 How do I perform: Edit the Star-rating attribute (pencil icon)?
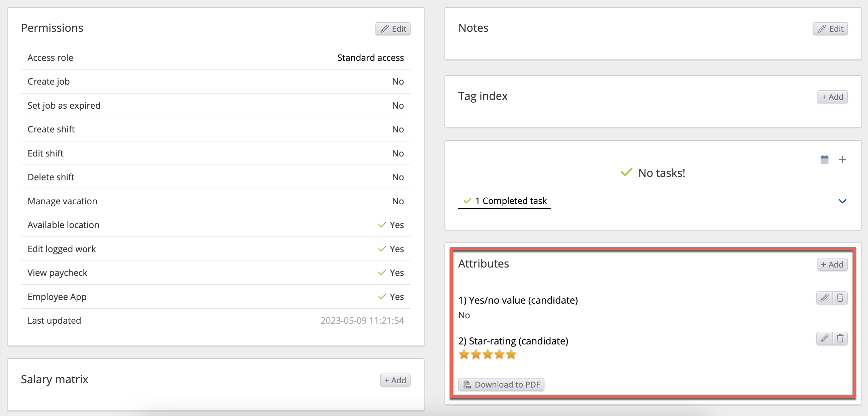[x=824, y=338]
